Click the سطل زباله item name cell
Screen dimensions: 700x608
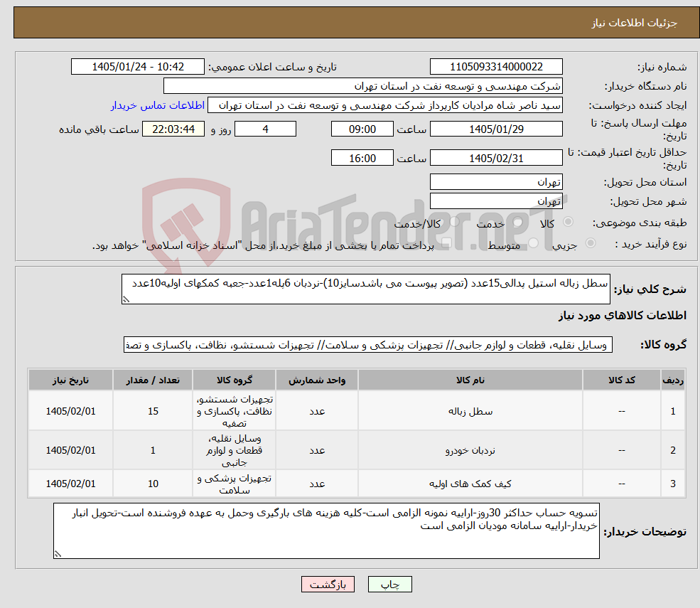470,411
